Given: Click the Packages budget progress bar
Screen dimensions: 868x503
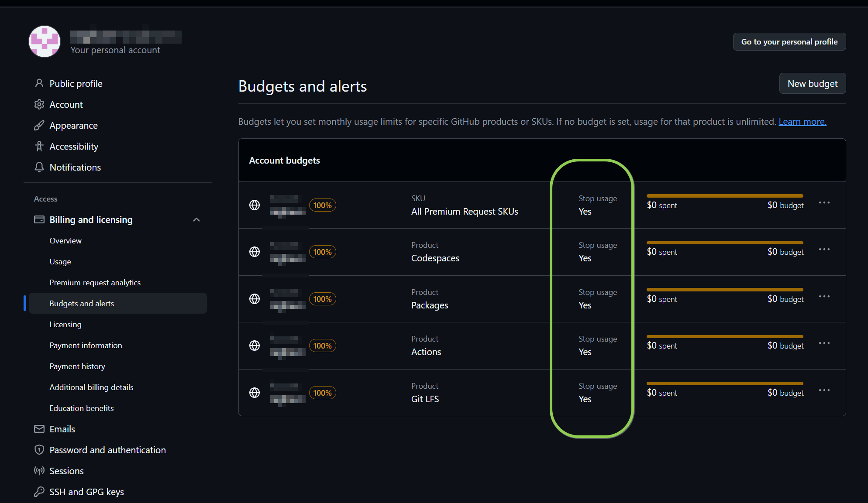Looking at the screenshot, I should coord(725,290).
